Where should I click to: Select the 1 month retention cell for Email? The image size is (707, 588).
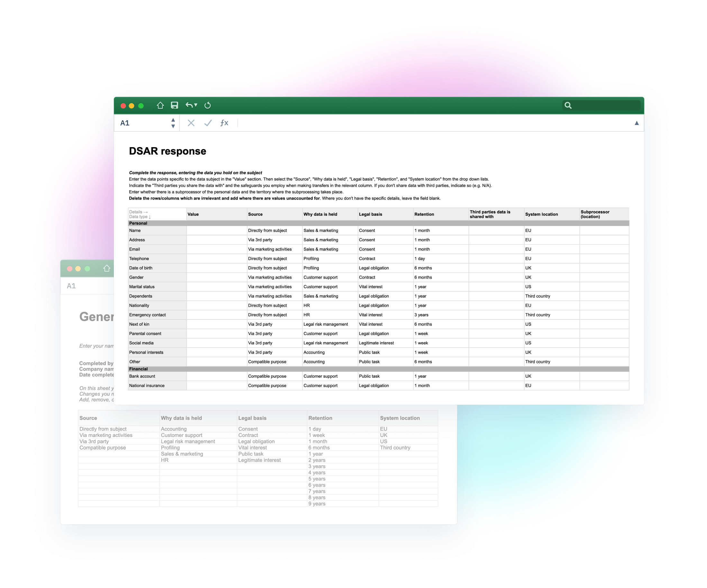[x=440, y=249]
